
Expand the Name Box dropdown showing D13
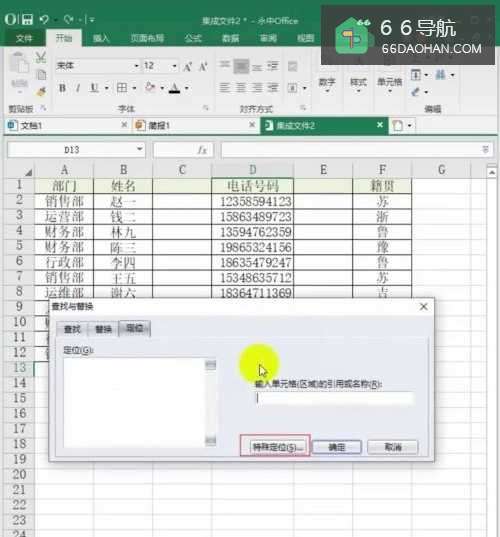139,149
